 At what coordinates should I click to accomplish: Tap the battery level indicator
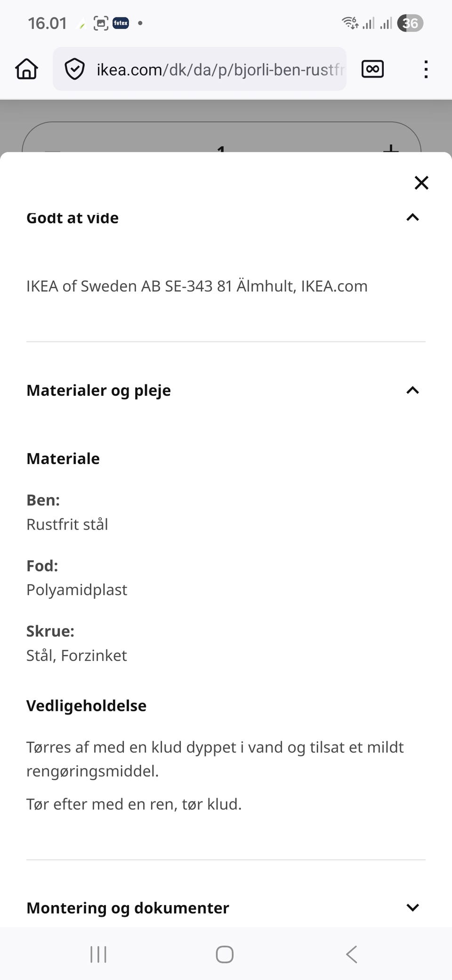click(x=410, y=23)
